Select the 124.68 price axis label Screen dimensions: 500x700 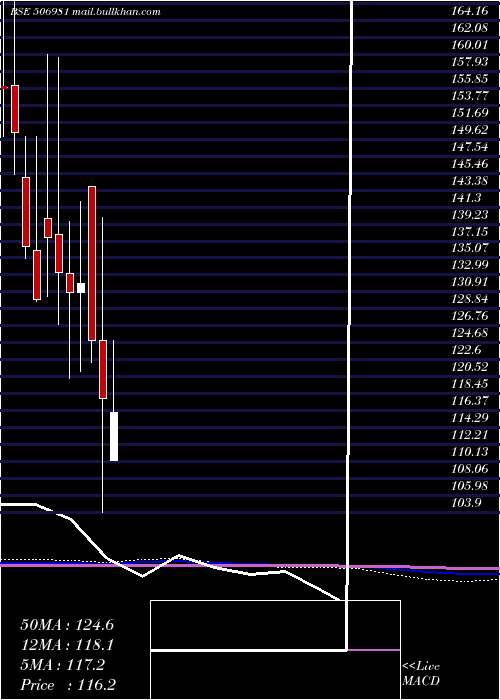click(x=469, y=333)
